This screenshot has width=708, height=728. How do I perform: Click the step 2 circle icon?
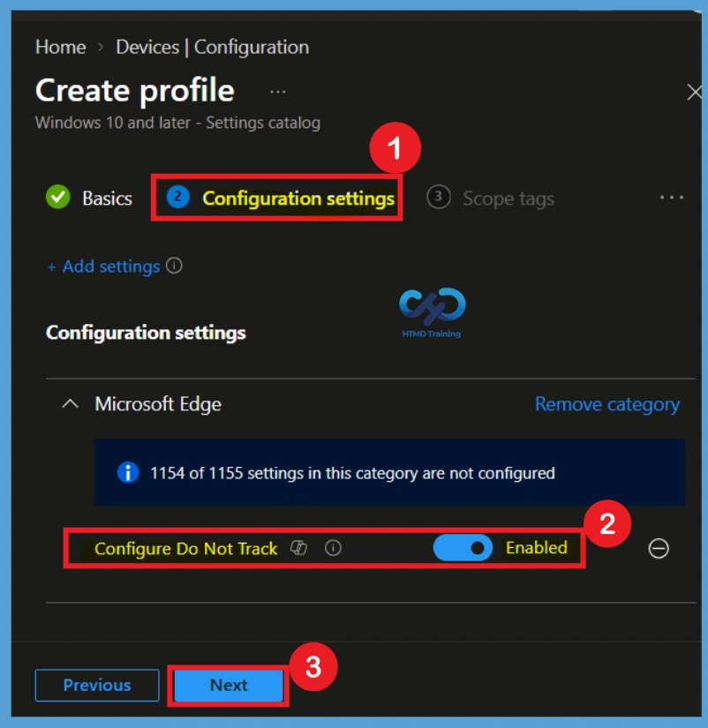(177, 197)
